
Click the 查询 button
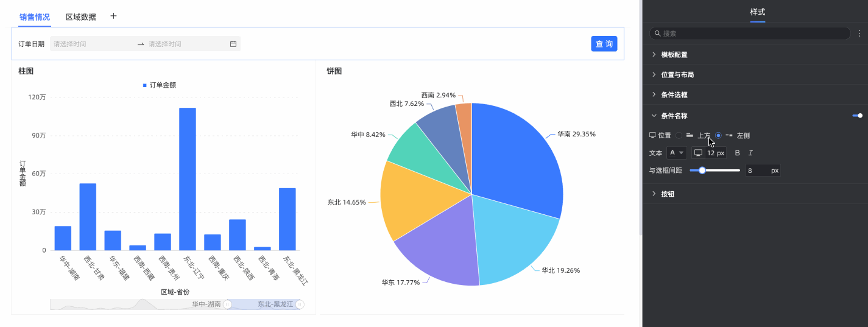[604, 44]
